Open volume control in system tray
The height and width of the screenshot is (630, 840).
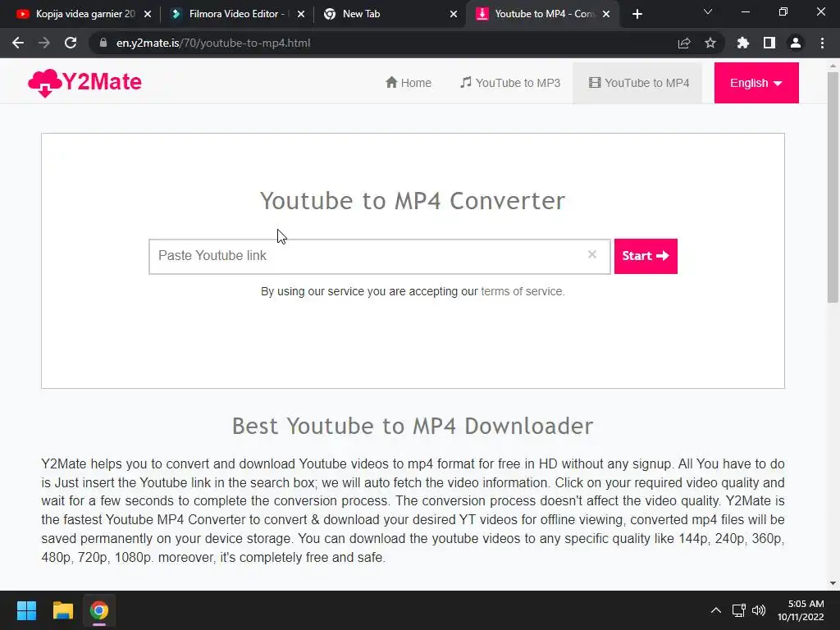(759, 610)
